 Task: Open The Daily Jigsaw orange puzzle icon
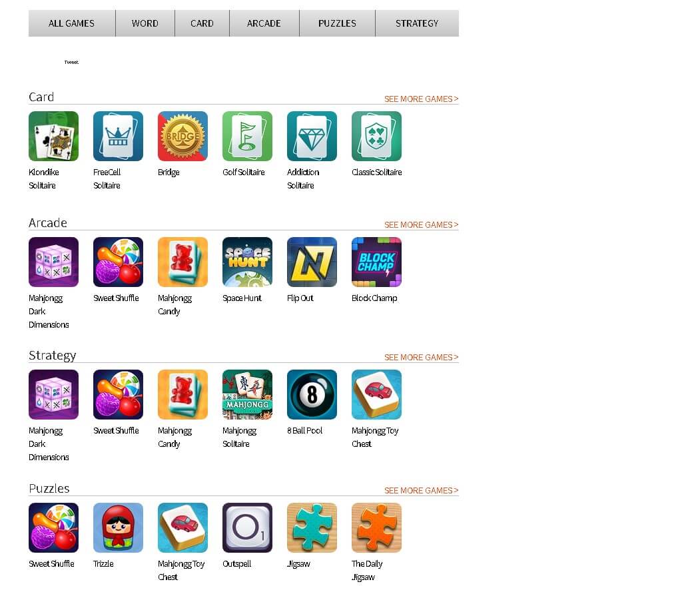click(x=377, y=527)
